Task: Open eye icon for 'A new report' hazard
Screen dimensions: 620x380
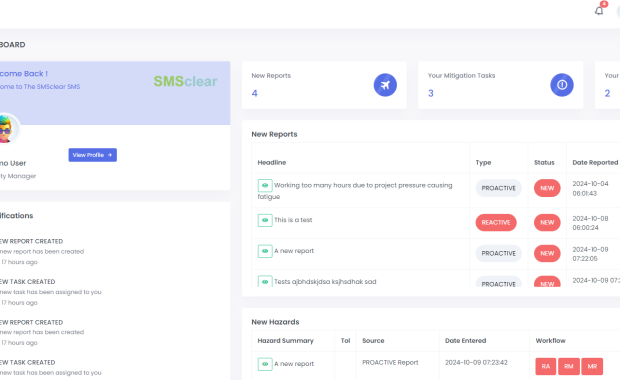Action: (265, 364)
